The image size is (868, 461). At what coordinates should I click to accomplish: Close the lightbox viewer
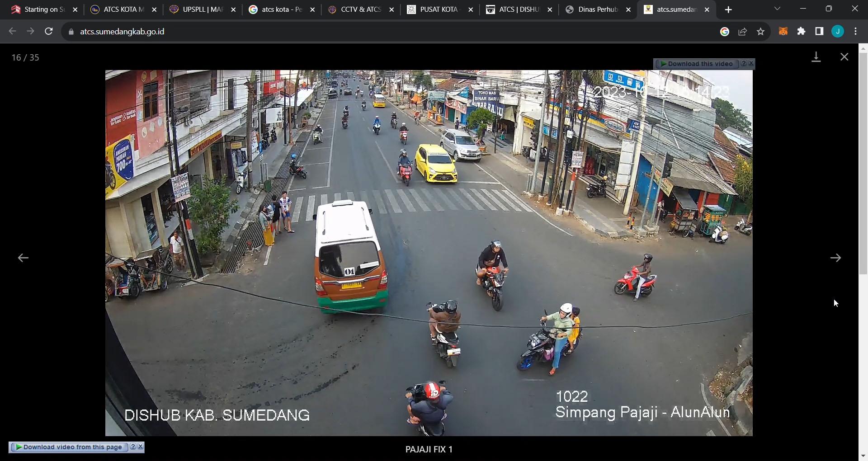pos(844,57)
